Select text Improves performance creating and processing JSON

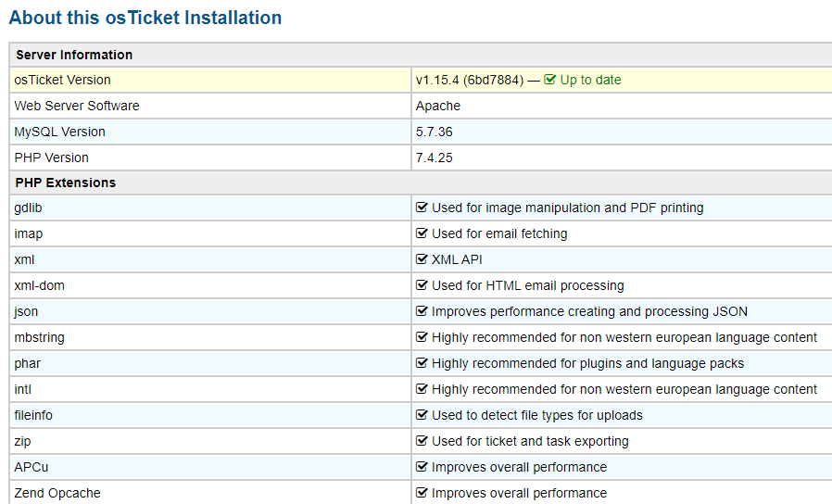[589, 312]
